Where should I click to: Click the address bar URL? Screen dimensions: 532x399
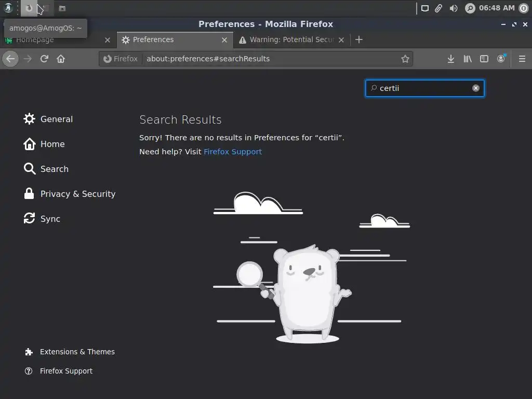tap(208, 59)
